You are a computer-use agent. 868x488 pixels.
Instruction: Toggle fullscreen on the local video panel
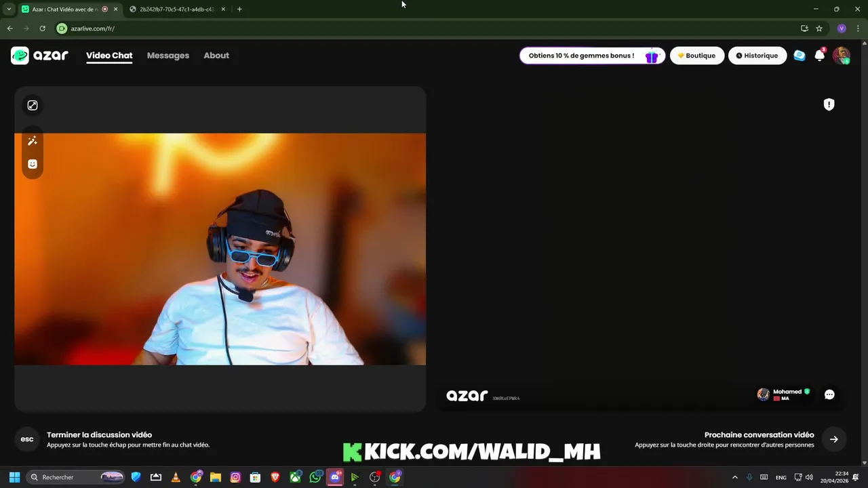click(x=33, y=105)
